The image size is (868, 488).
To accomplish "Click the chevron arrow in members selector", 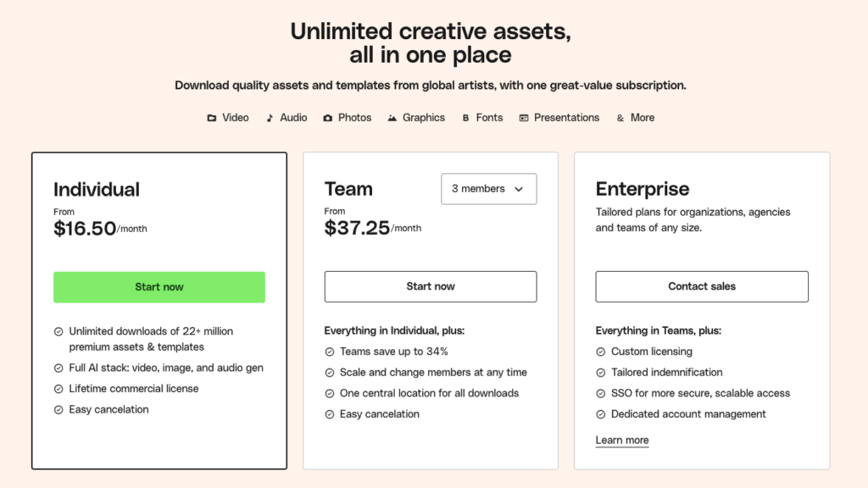I will (519, 189).
